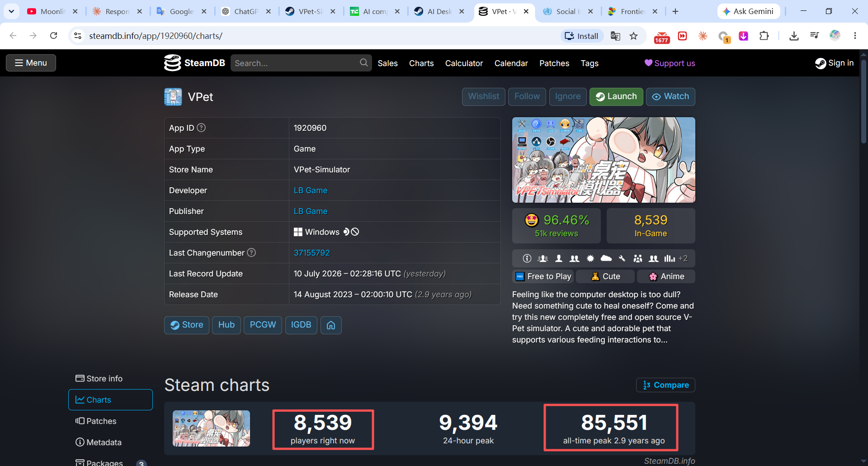Click the Steam Cloud category icon
The height and width of the screenshot is (466, 868).
coord(606,258)
